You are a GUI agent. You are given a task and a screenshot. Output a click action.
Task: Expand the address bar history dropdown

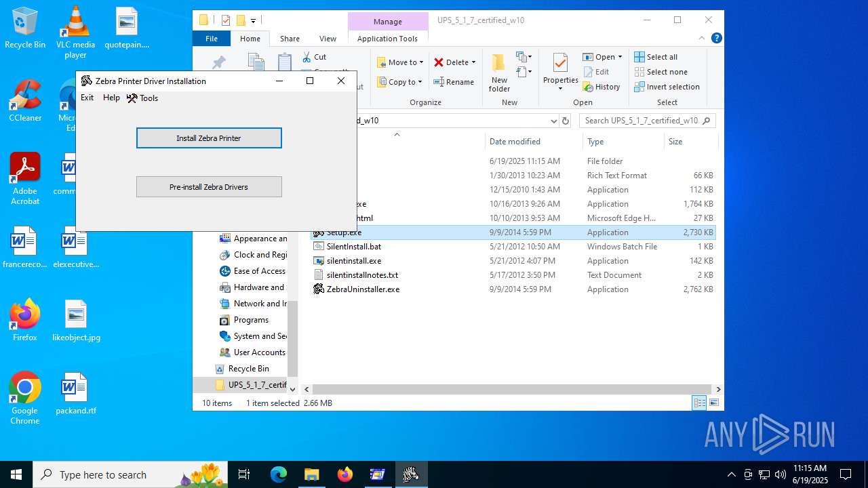pos(553,121)
